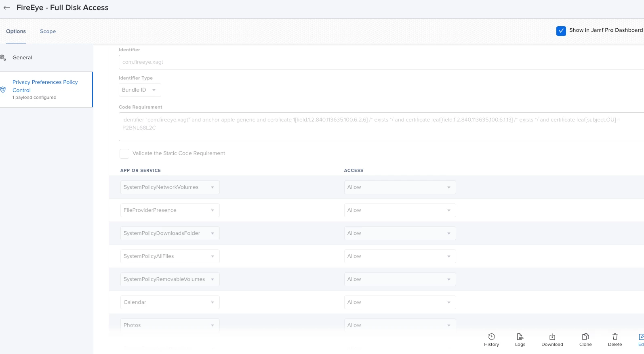The height and width of the screenshot is (354, 644).
Task: Open the Calendar service dropdown
Action: point(170,302)
